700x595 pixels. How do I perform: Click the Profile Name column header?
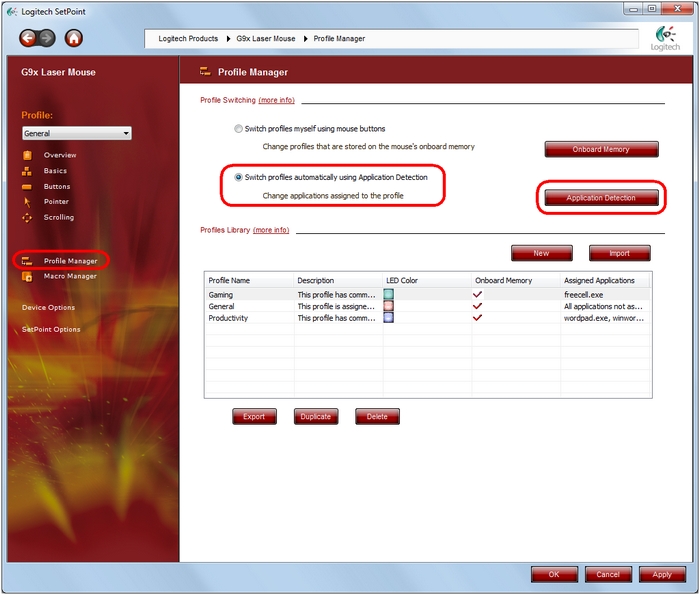click(249, 280)
